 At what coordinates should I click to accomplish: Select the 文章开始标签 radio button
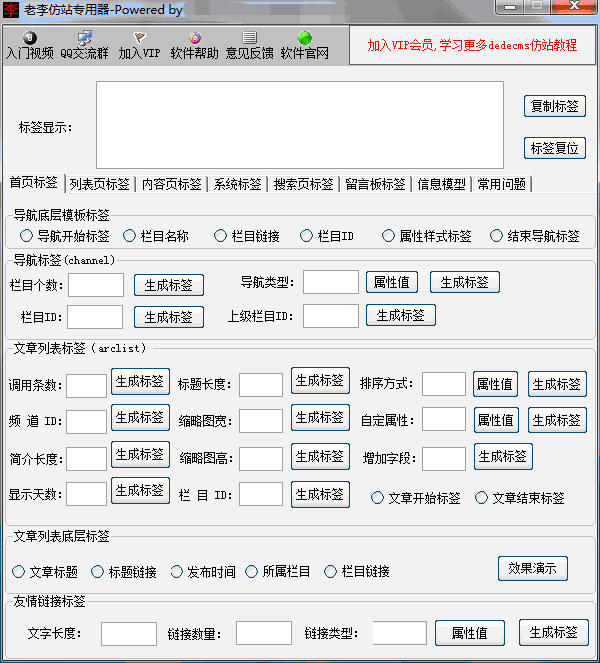click(377, 498)
